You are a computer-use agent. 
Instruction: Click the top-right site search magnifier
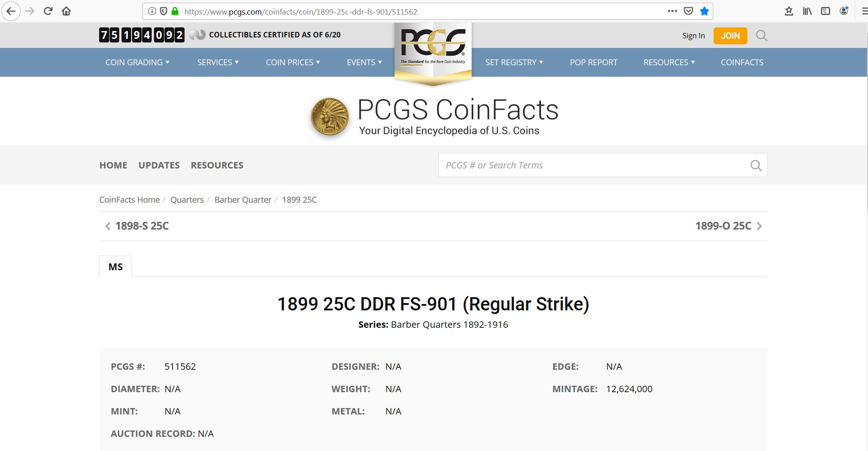[x=762, y=36]
